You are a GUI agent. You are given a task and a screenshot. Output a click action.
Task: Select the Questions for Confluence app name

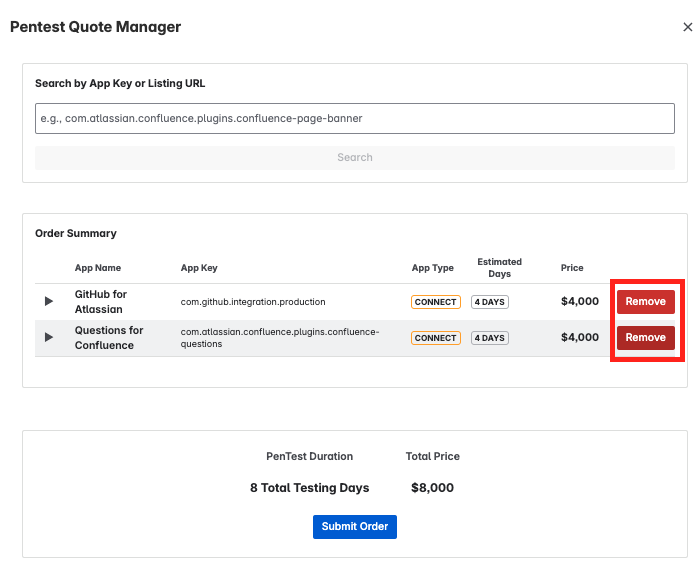click(108, 338)
